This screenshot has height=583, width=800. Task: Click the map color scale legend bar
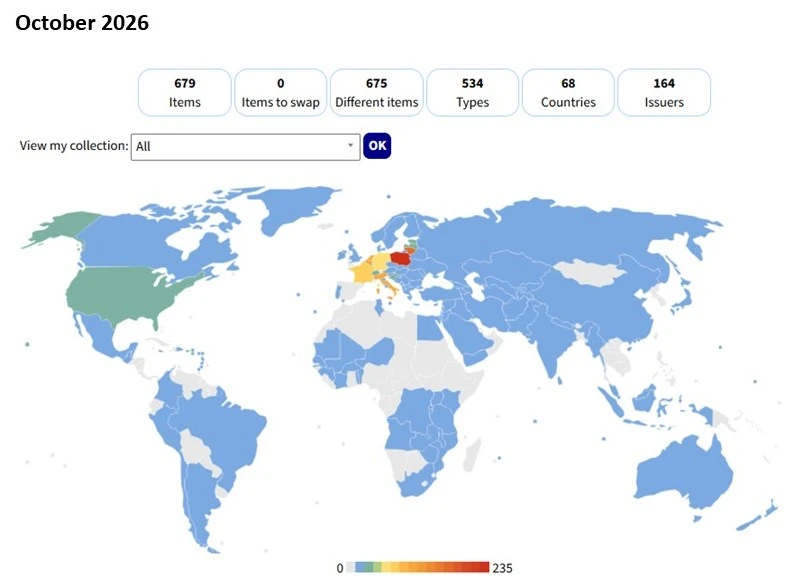(417, 567)
